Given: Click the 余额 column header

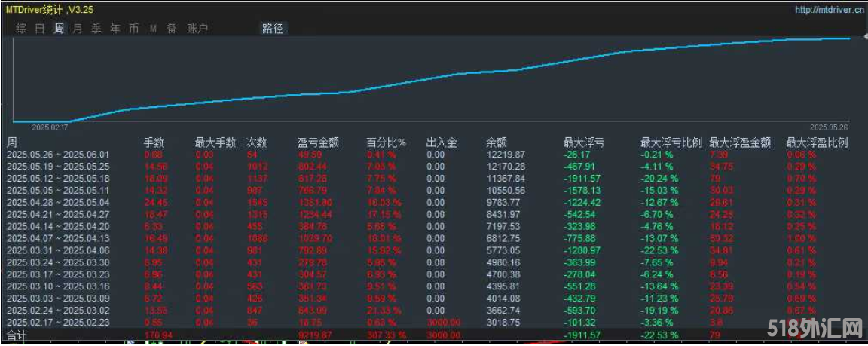Looking at the screenshot, I should tap(497, 142).
